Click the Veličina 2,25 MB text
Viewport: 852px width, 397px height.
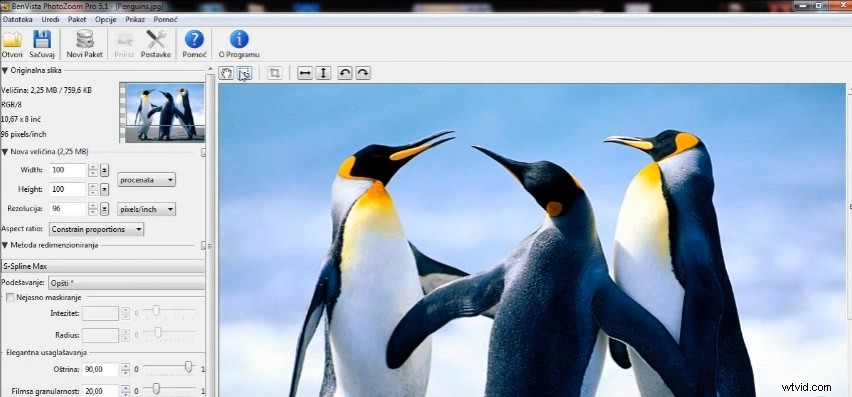coord(46,90)
